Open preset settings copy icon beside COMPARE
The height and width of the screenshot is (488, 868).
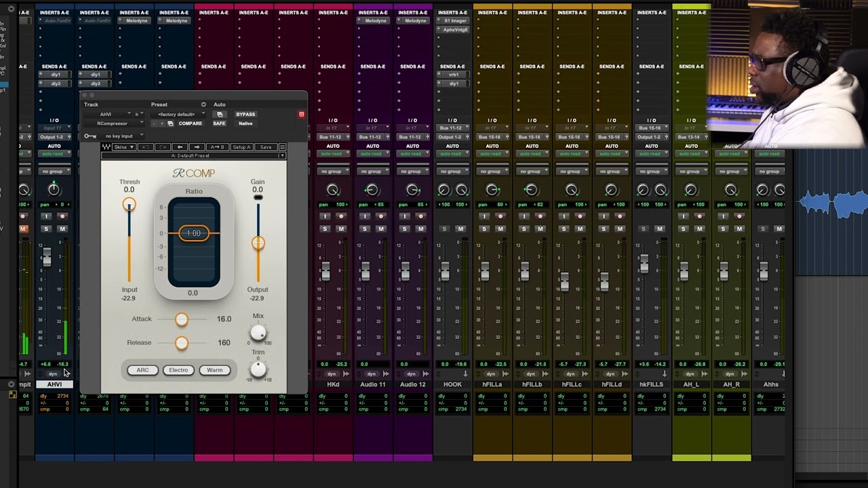(170, 123)
